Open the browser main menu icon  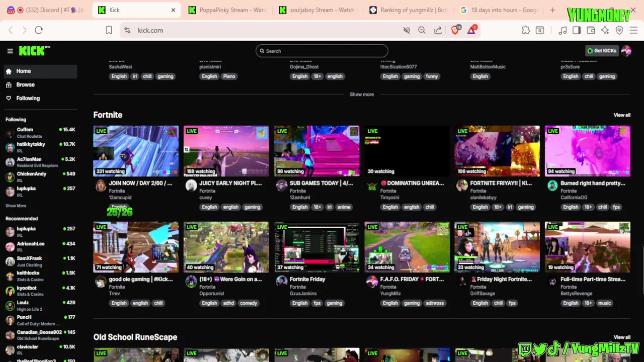tap(633, 30)
